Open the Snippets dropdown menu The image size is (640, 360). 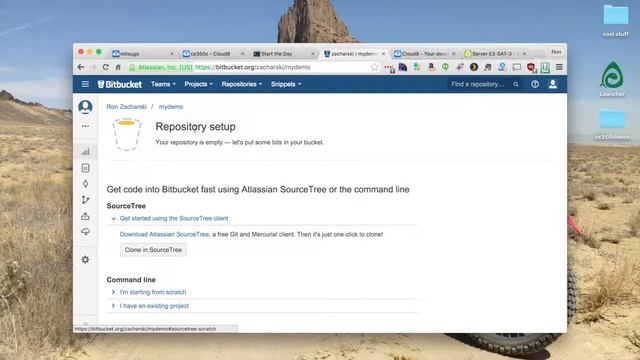286,84
